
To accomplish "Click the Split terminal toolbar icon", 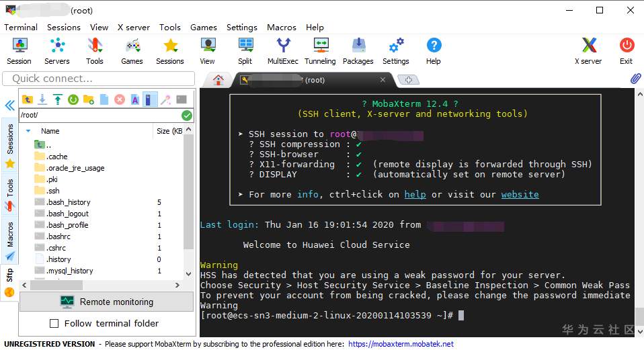I will click(245, 51).
